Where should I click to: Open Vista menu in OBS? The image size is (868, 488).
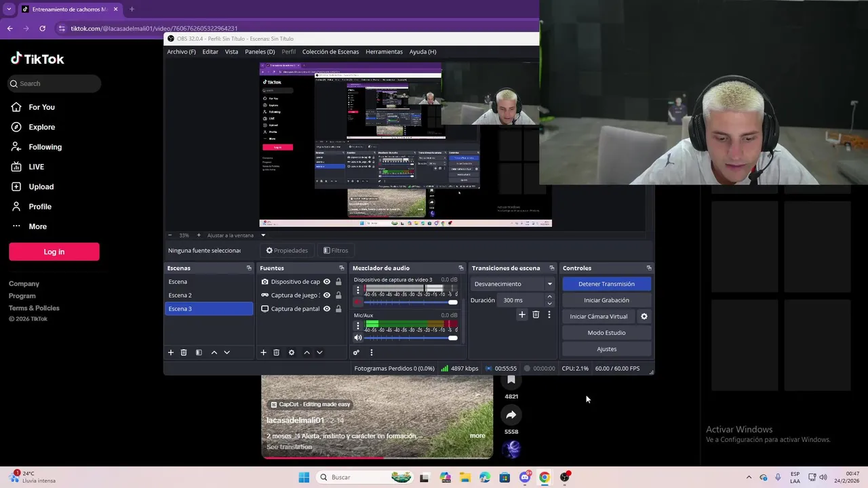[x=231, y=52]
